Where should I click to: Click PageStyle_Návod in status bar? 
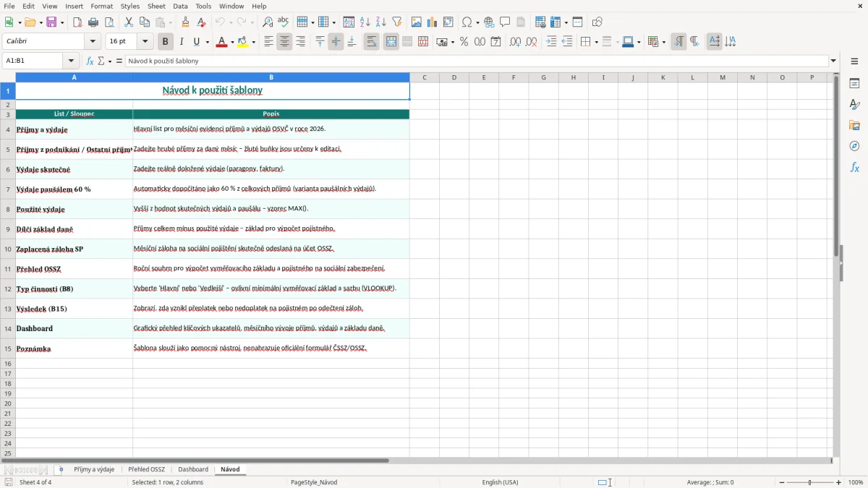(x=313, y=482)
